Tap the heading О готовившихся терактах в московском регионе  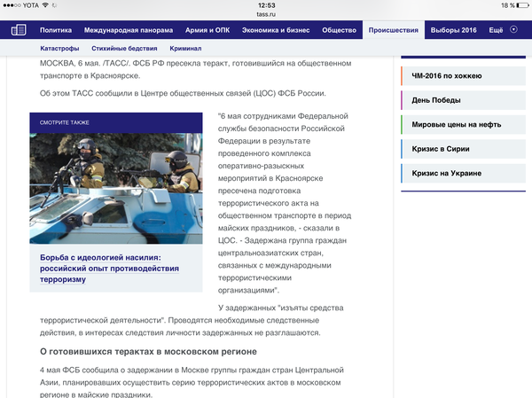[148, 352]
